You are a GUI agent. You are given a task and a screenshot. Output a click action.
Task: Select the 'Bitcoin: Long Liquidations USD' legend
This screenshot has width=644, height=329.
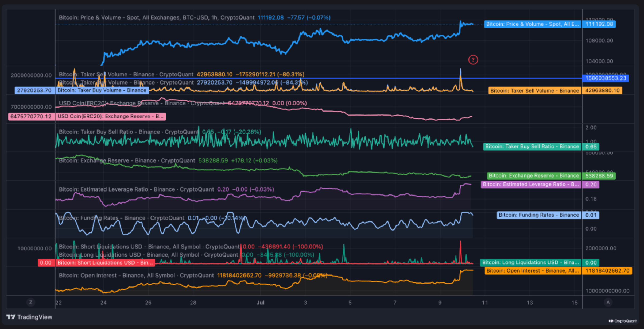click(x=148, y=254)
